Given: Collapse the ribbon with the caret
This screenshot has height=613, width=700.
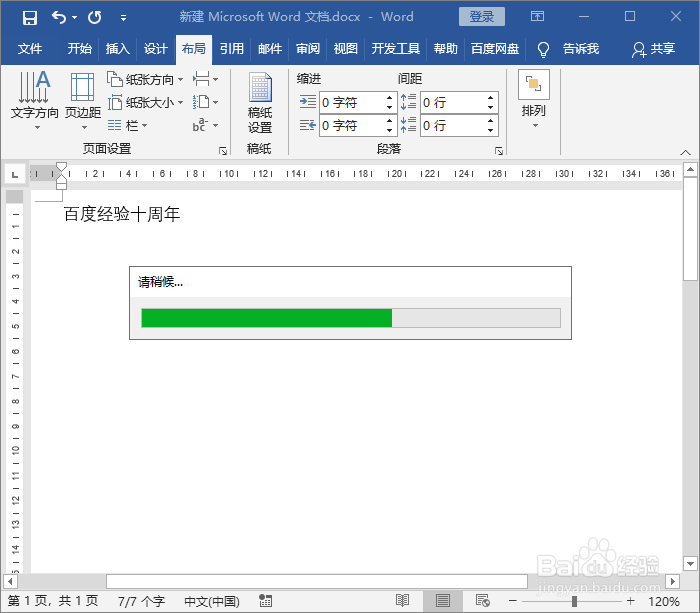Looking at the screenshot, I should (685, 152).
